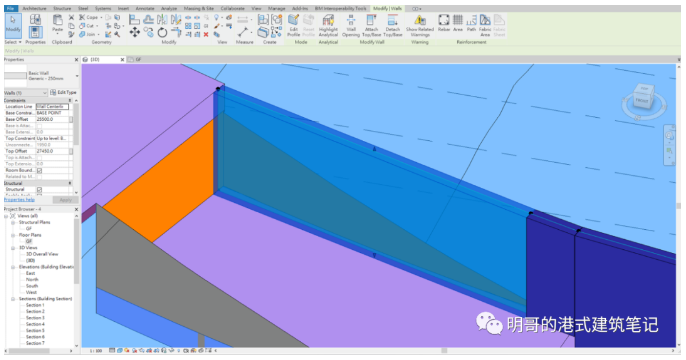Image resolution: width=686 pixels, height=360 pixels.
Task: Open the East elevation in browser
Action: (x=30, y=273)
